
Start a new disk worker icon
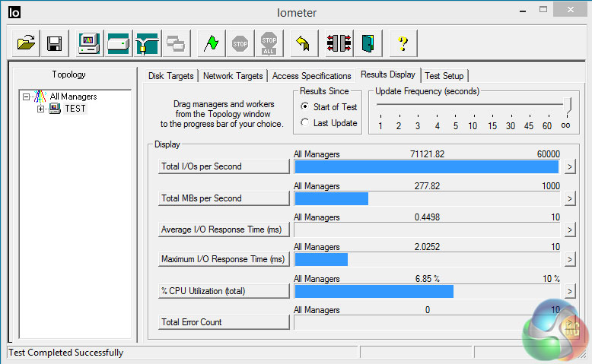point(118,43)
